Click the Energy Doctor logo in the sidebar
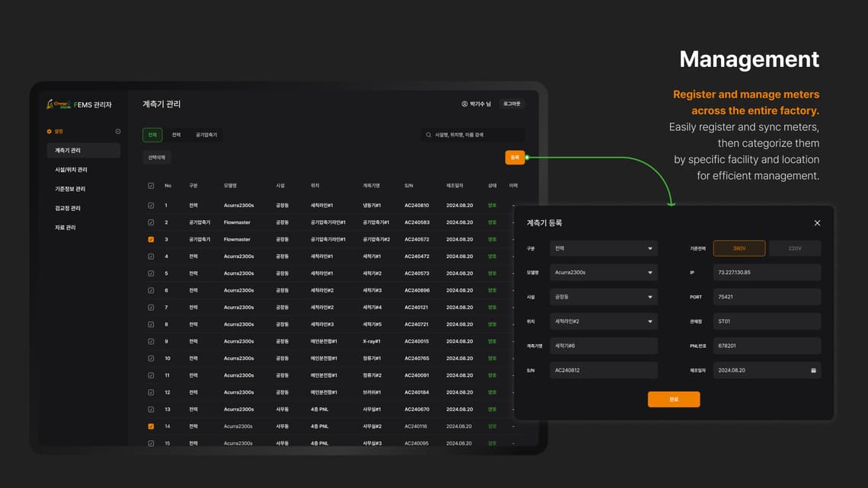The image size is (868, 488). (59, 104)
